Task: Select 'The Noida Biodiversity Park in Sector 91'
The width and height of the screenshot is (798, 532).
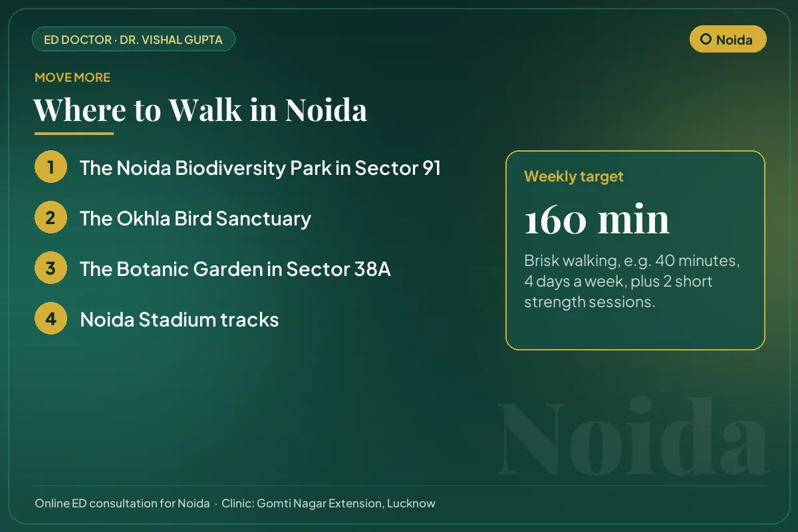Action: point(260,168)
